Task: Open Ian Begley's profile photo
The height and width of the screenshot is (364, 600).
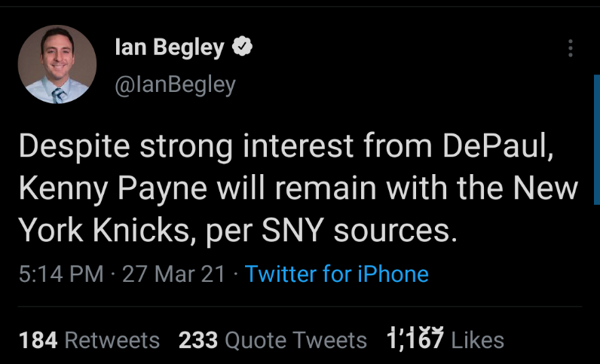Action: point(57,65)
